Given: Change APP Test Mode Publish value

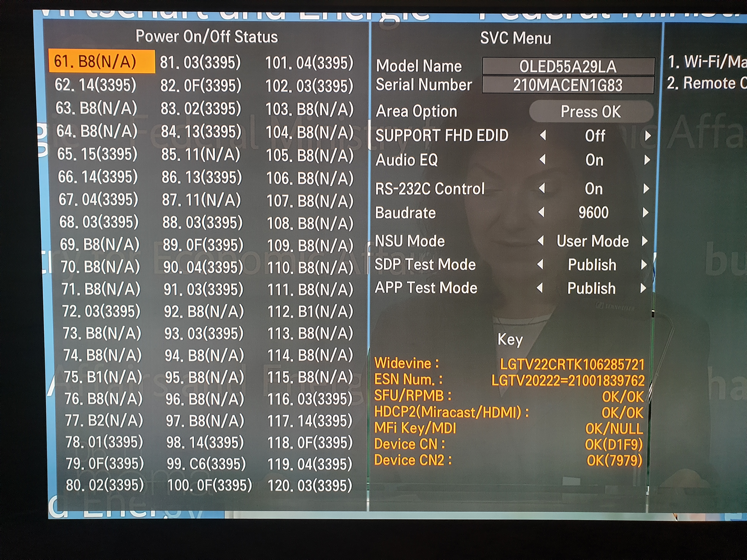Looking at the screenshot, I should coord(591,288).
